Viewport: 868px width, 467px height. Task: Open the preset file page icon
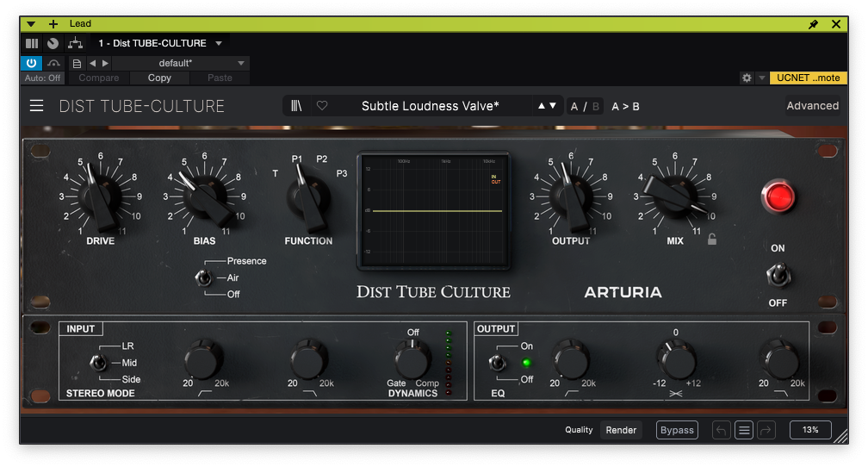coord(77,64)
